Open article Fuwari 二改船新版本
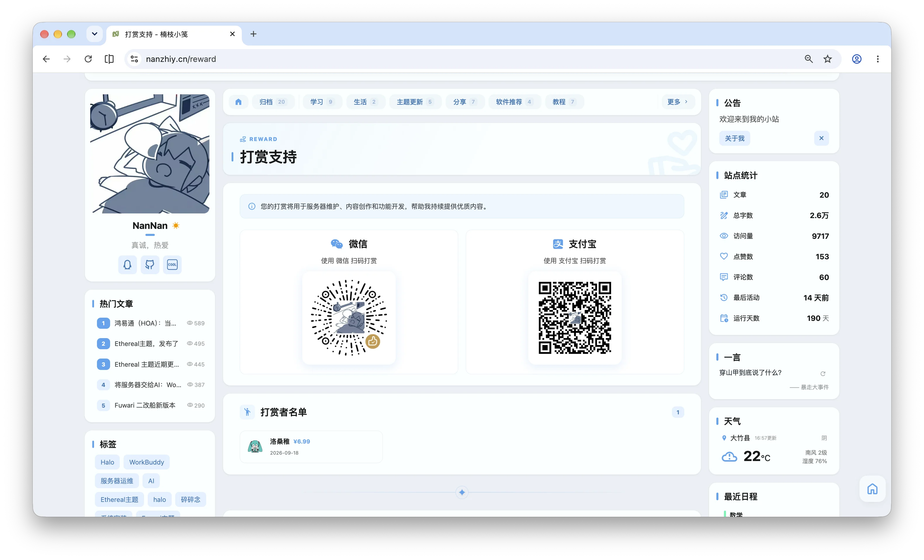The height and width of the screenshot is (560, 924). pos(150,406)
